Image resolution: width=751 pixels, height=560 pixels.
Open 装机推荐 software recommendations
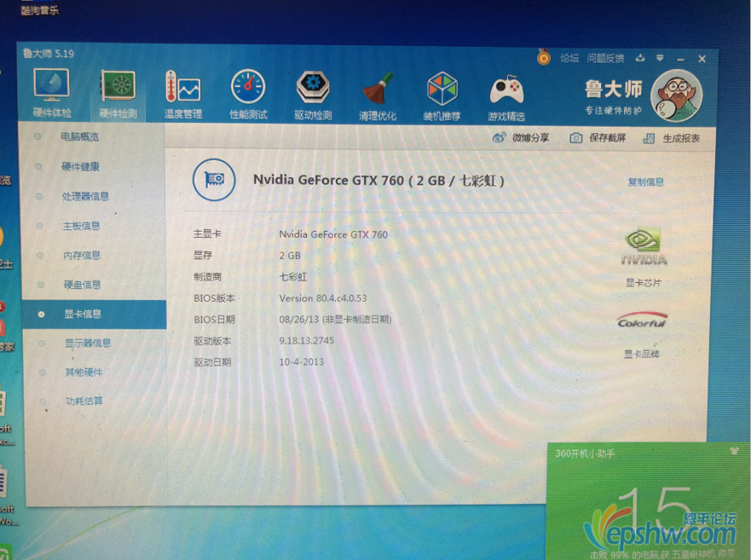click(442, 96)
